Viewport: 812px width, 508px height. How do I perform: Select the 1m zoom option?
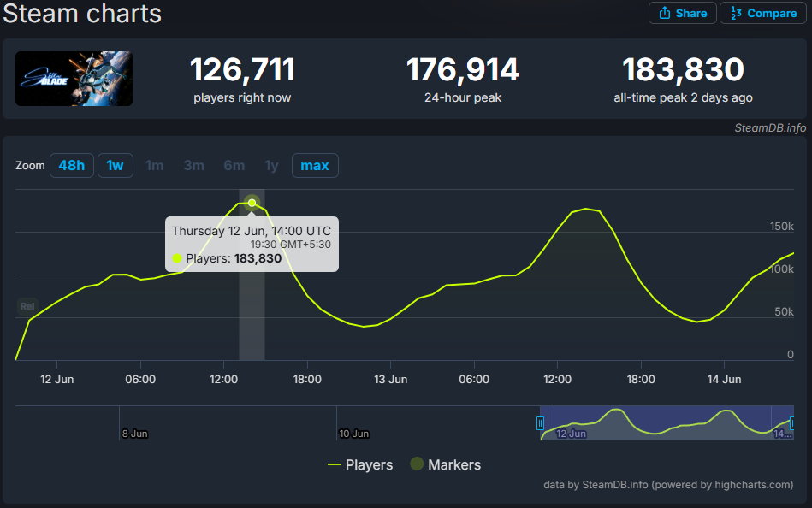[x=154, y=166]
